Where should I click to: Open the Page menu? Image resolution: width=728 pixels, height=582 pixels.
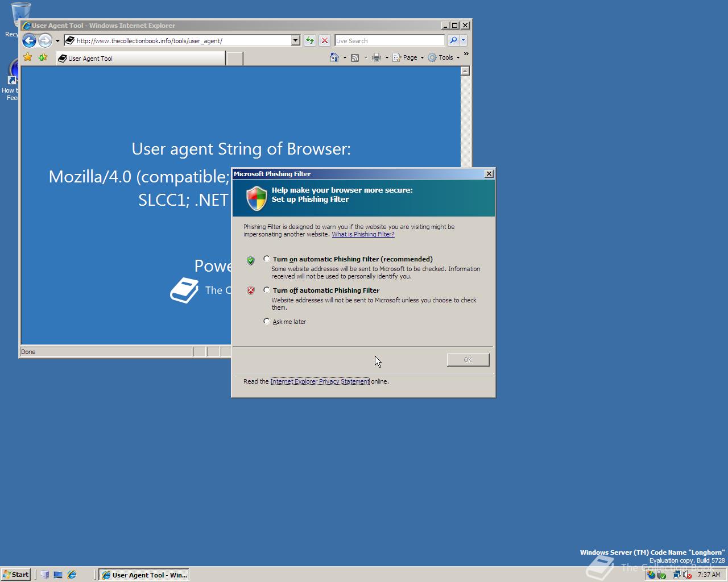(x=408, y=57)
